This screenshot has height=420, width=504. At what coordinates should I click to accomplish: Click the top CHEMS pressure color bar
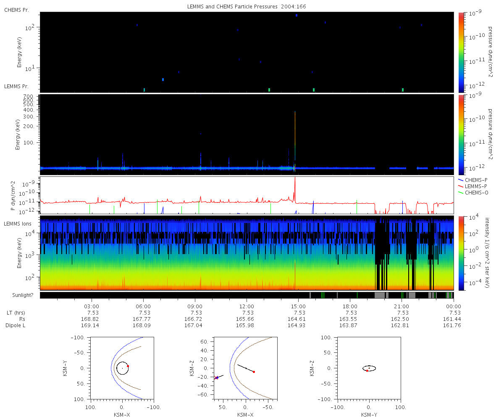coord(461,52)
